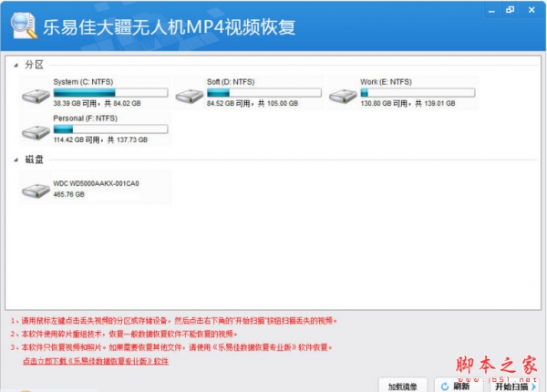Click the first red instruction line
The height and width of the screenshot is (392, 547).
173,321
